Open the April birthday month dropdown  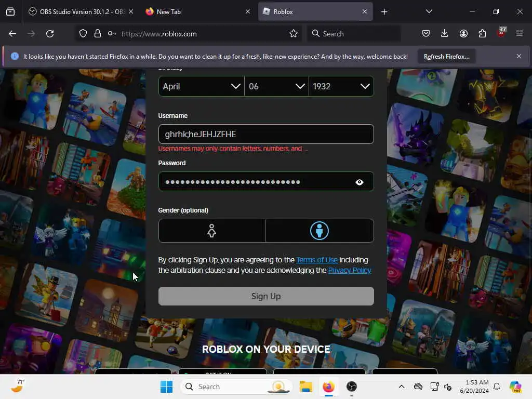(202, 87)
